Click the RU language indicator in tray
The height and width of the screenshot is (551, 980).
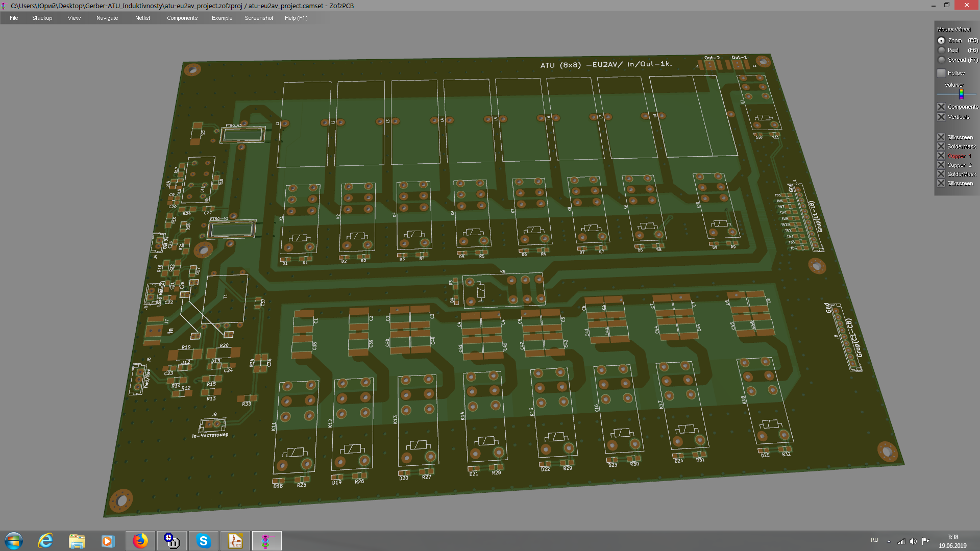click(x=874, y=540)
